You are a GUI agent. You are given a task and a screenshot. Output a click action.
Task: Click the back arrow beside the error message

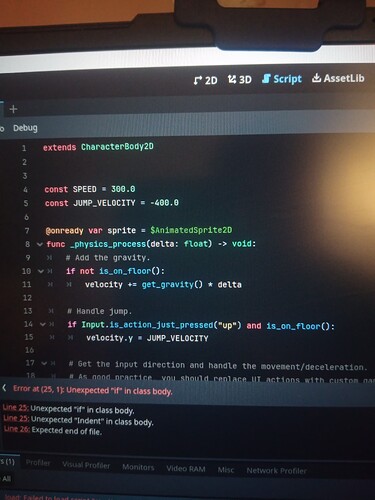click(x=4, y=388)
